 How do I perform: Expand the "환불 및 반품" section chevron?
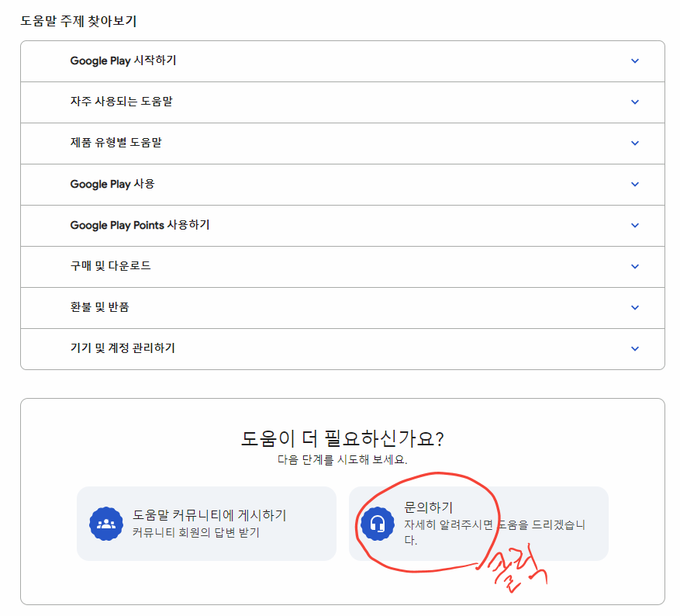click(635, 307)
